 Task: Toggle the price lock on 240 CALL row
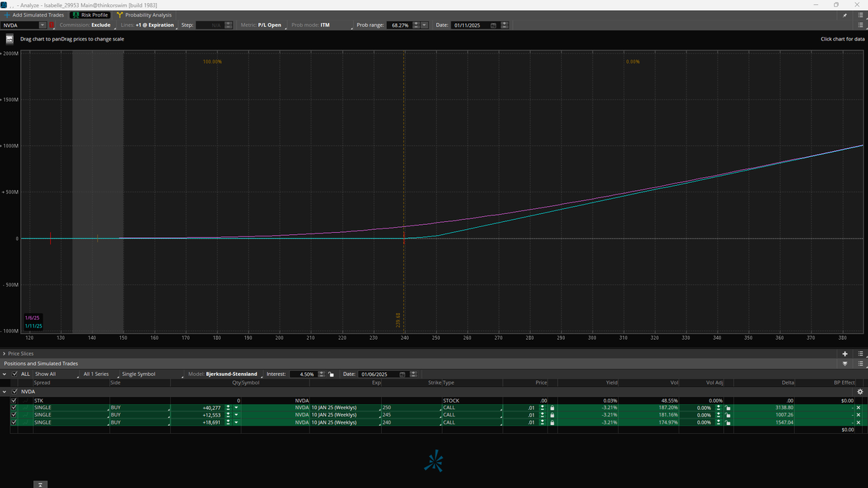[551, 422]
